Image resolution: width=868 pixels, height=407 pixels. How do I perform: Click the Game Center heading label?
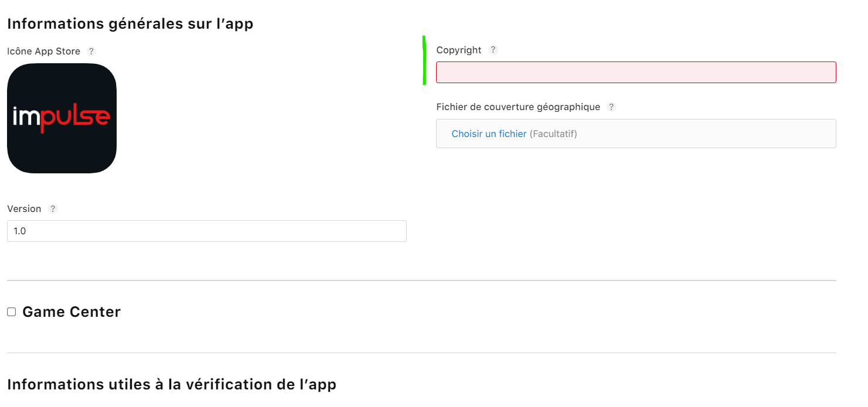(72, 312)
